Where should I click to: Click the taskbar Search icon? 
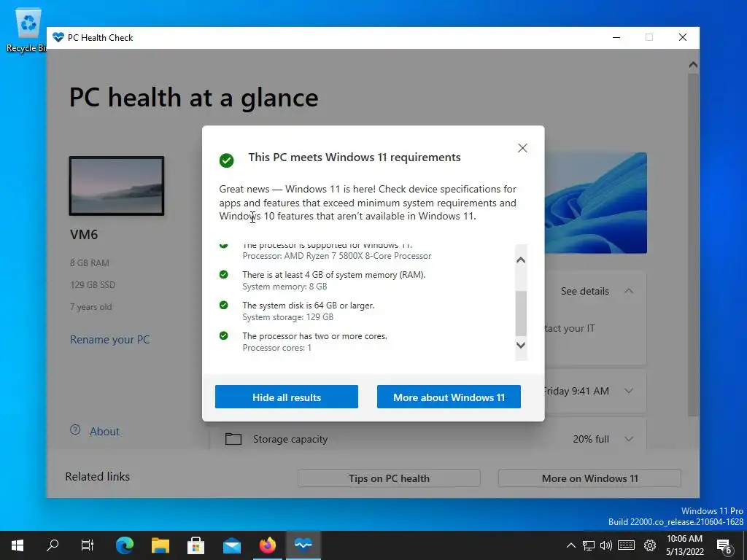(53, 545)
